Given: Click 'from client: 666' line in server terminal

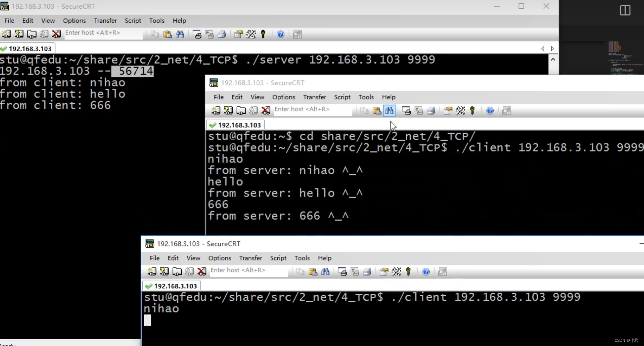Looking at the screenshot, I should (55, 105).
